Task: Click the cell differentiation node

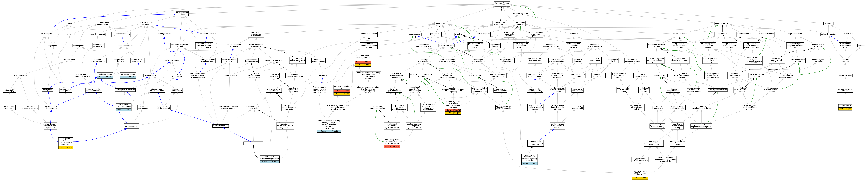Action: point(172,60)
